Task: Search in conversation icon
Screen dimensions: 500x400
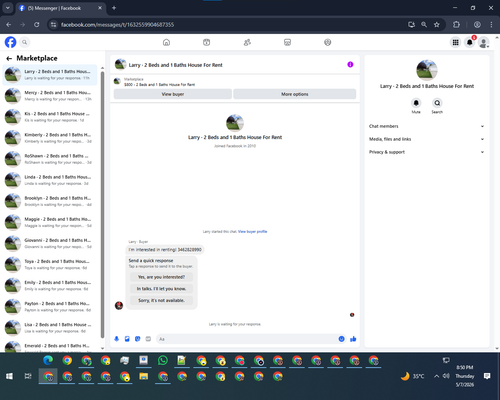Action: pos(437,103)
